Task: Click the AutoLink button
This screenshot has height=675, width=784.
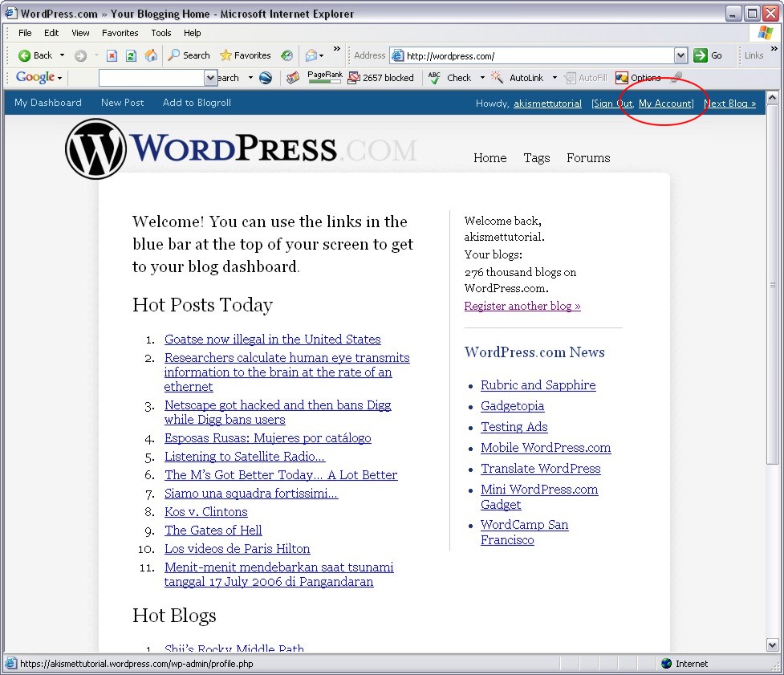Action: click(x=518, y=78)
